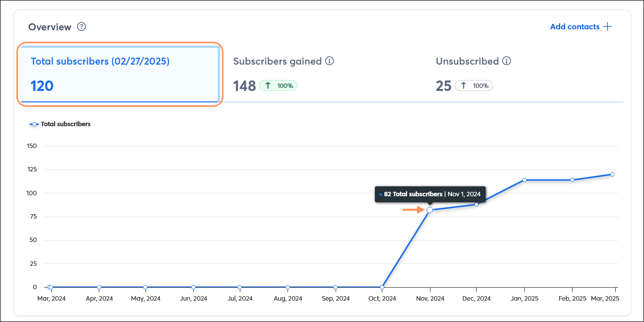Click the Total subscribers legend label
Image resolution: width=644 pixels, height=322 pixels.
pos(66,124)
